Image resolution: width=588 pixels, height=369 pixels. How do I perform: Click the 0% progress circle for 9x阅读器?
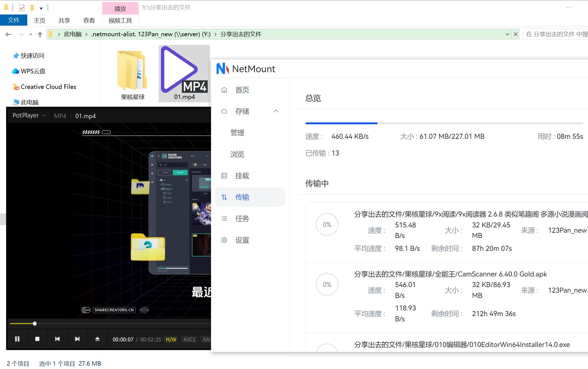point(327,224)
